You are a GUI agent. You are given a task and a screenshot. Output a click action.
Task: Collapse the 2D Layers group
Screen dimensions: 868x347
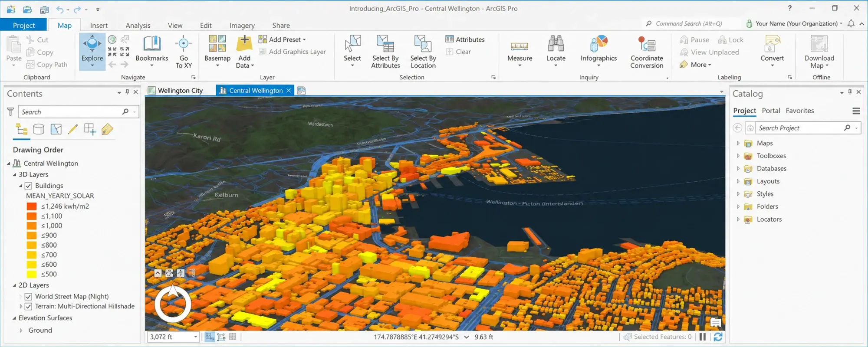click(x=14, y=285)
